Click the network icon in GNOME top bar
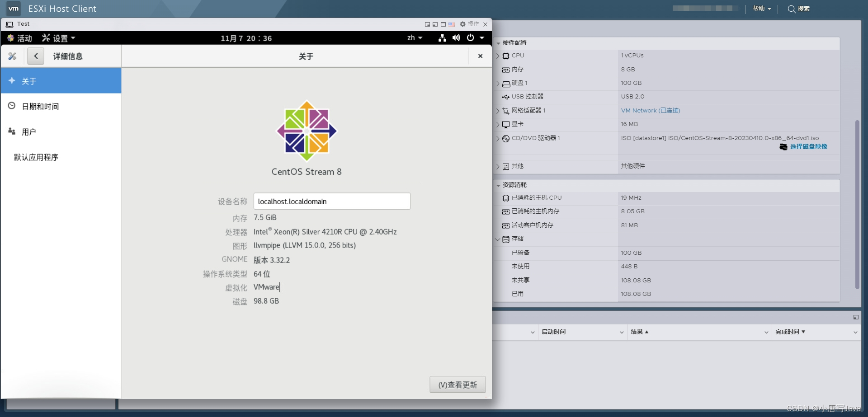 pyautogui.click(x=442, y=38)
